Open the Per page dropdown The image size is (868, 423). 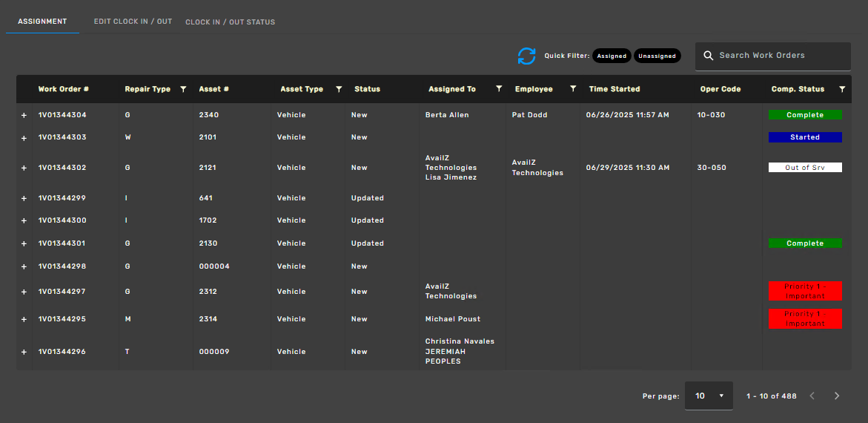point(709,396)
